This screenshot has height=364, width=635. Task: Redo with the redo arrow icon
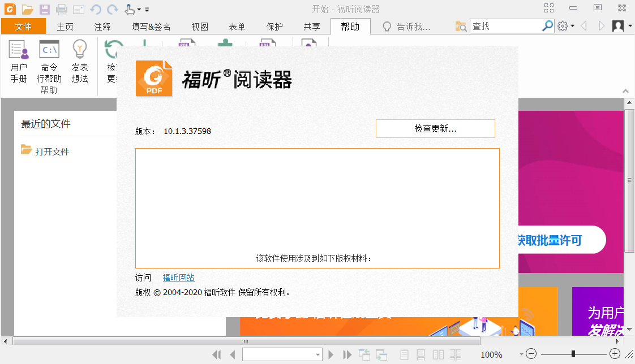(x=113, y=9)
